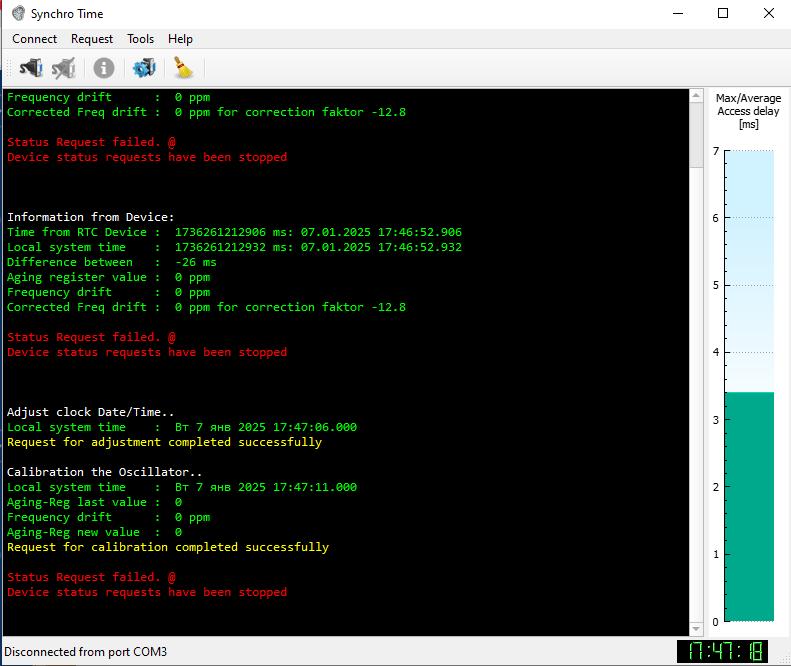Image resolution: width=791 pixels, height=666 pixels.
Task: Minimize the Synchro Time window
Action: (677, 14)
